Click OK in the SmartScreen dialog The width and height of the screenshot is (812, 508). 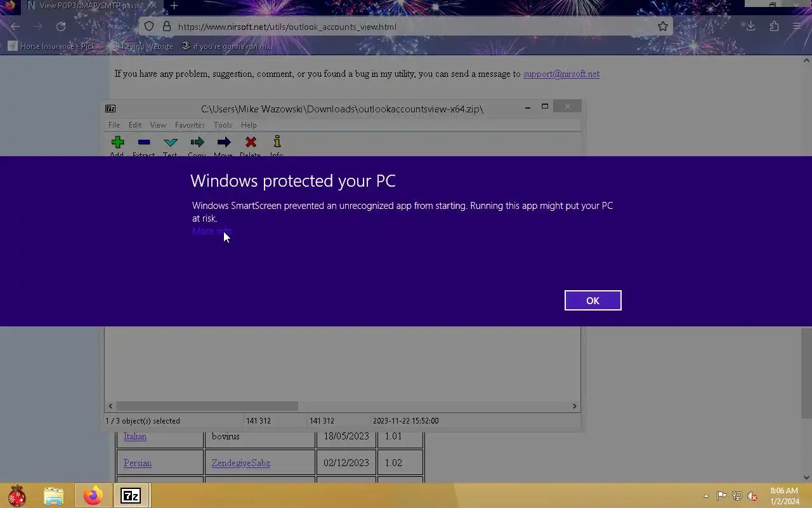[593, 300]
